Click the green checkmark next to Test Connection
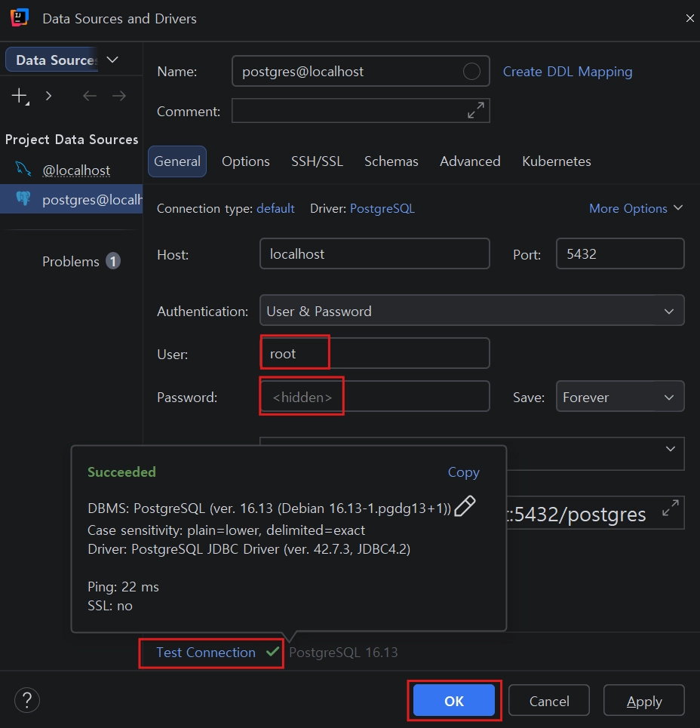The height and width of the screenshot is (728, 700). 272,652
